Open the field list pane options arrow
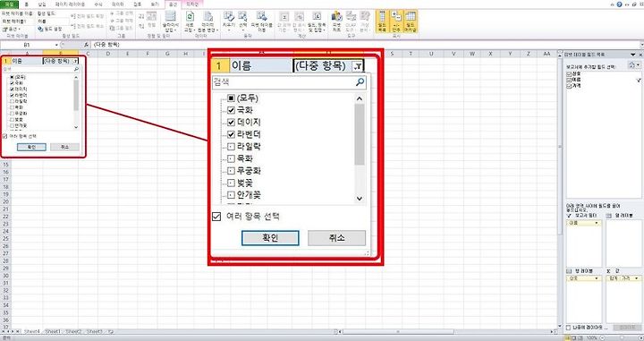644x341 pixels. (633, 55)
